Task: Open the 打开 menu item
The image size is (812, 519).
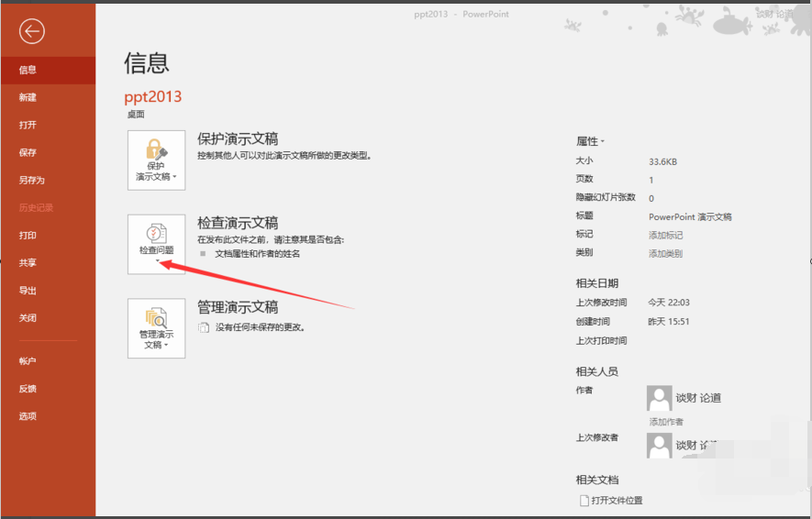Action: pos(48,125)
